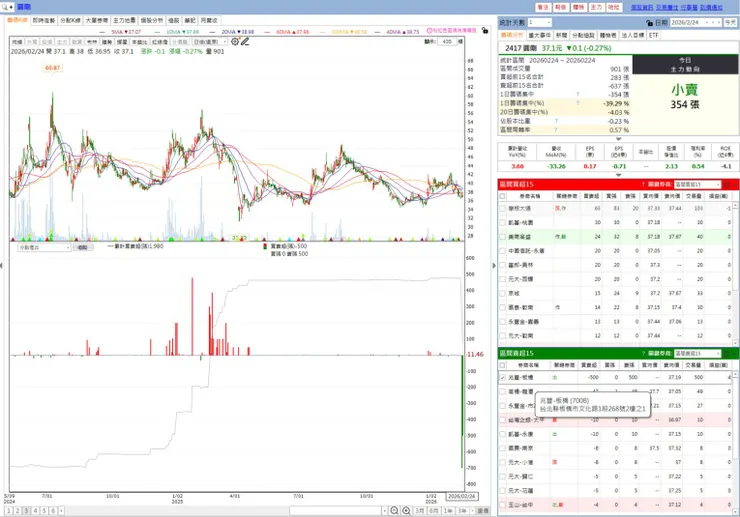
Task: Click help icon in 區間賣超15 header
Action: click(643, 353)
